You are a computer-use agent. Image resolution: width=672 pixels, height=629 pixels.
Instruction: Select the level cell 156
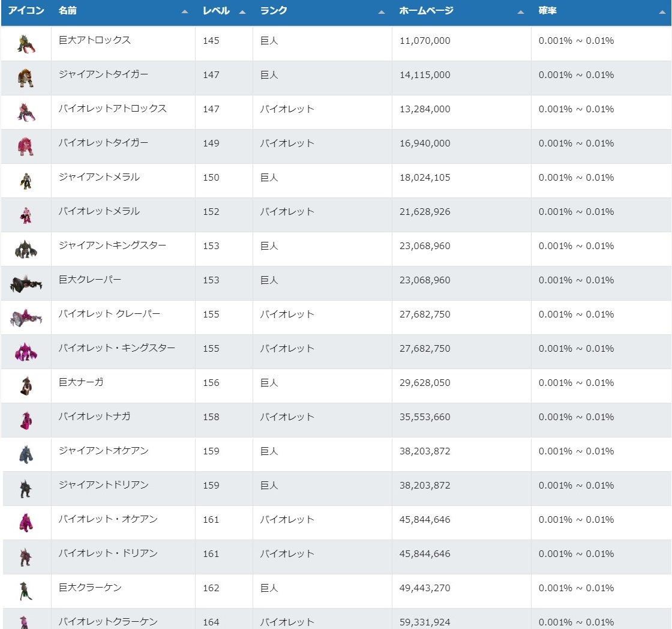coord(211,383)
